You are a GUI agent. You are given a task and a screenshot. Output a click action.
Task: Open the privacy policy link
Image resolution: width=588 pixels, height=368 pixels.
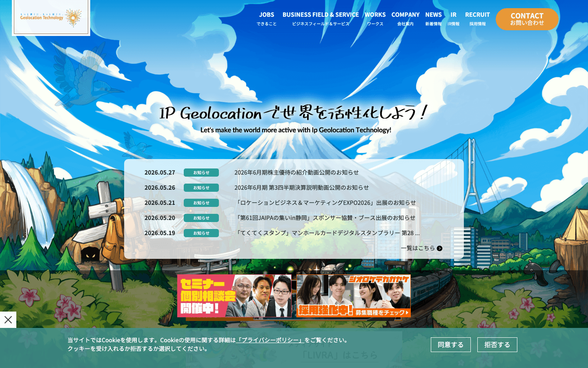click(x=270, y=340)
